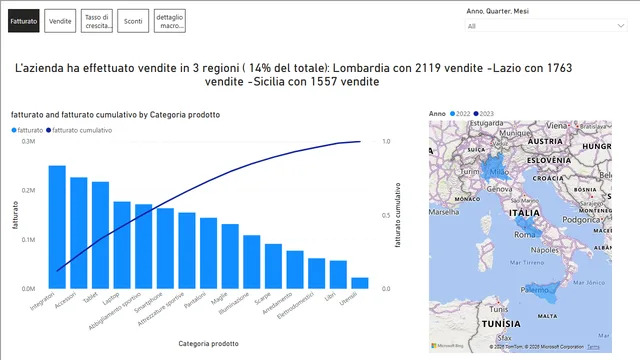Select the 2023 legend marker on map

coord(476,113)
